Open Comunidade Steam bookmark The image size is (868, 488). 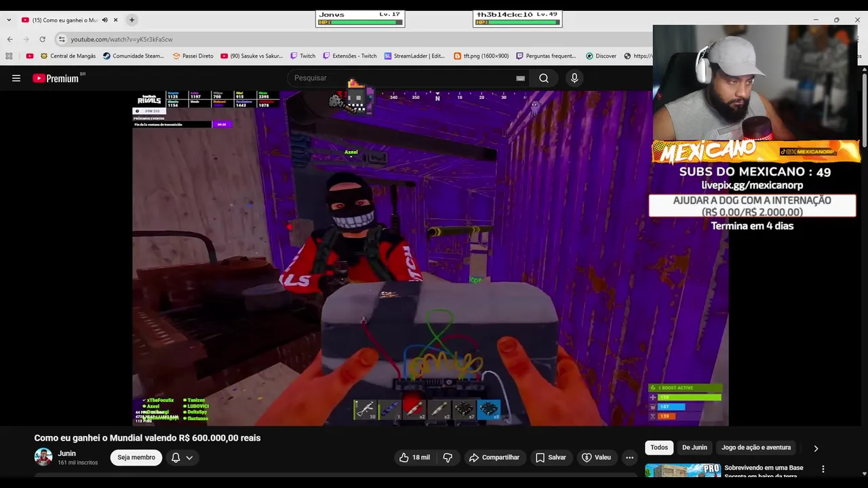click(134, 56)
